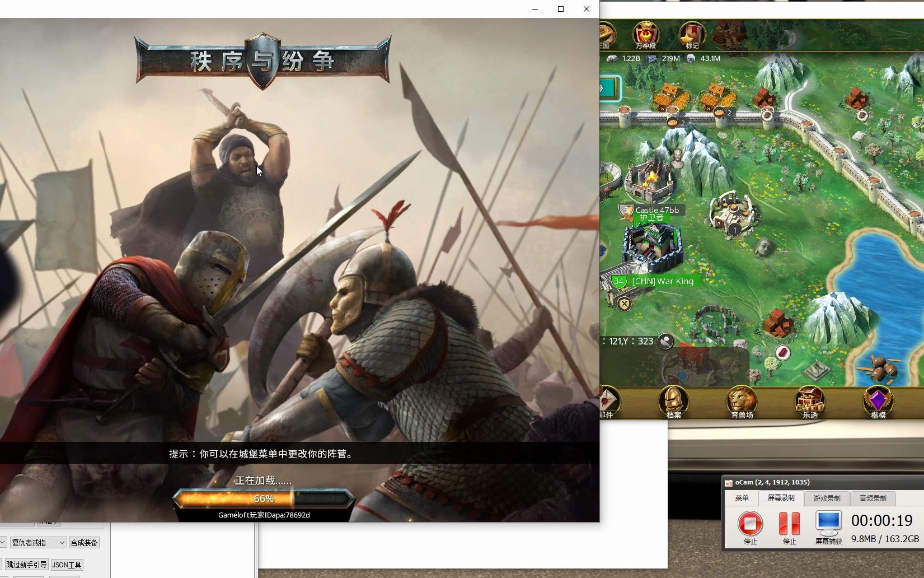Open the 档案 knight helmet icon
Viewport: 924px width, 578px height.
(x=673, y=402)
